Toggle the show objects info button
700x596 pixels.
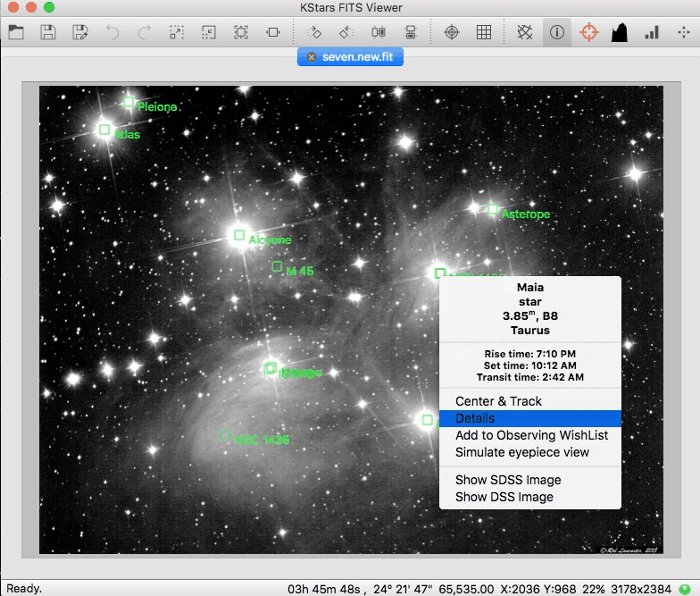pos(557,33)
